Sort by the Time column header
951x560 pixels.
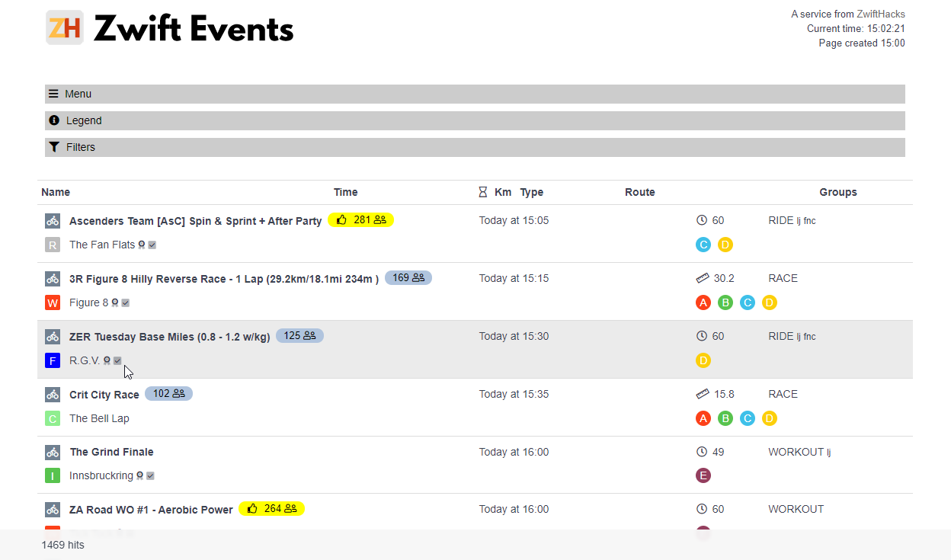point(345,192)
